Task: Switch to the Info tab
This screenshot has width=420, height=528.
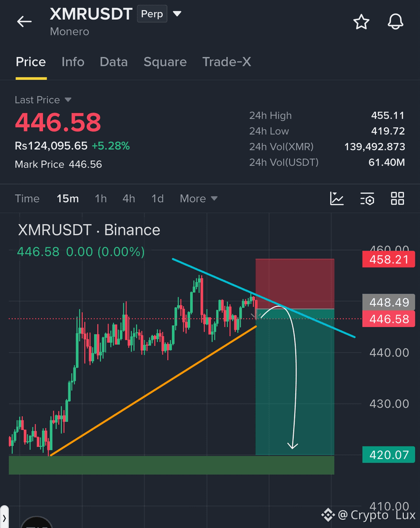Action: point(73,62)
